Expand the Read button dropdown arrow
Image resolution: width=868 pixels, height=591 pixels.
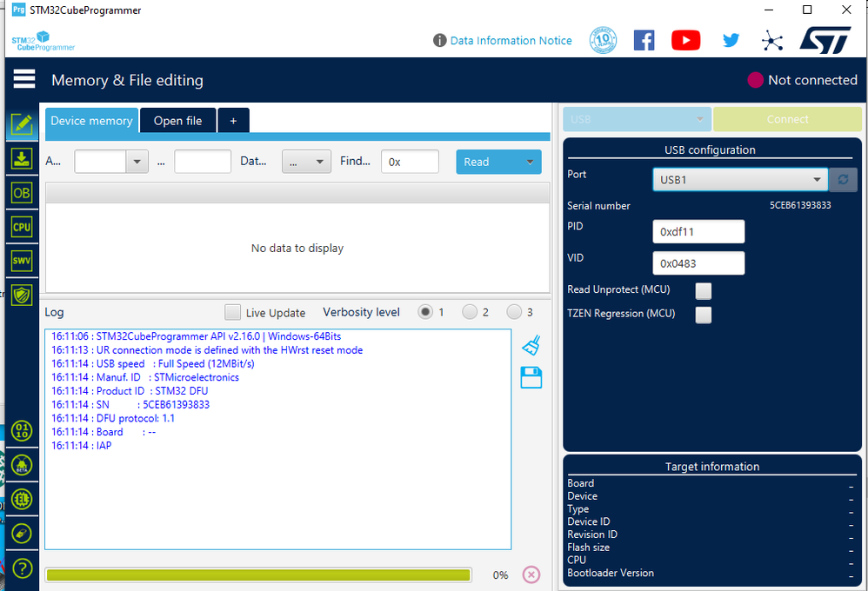[530, 162]
